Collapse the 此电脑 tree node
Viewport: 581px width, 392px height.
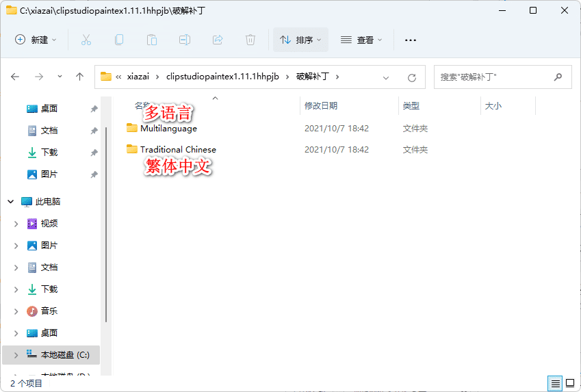[x=11, y=202]
